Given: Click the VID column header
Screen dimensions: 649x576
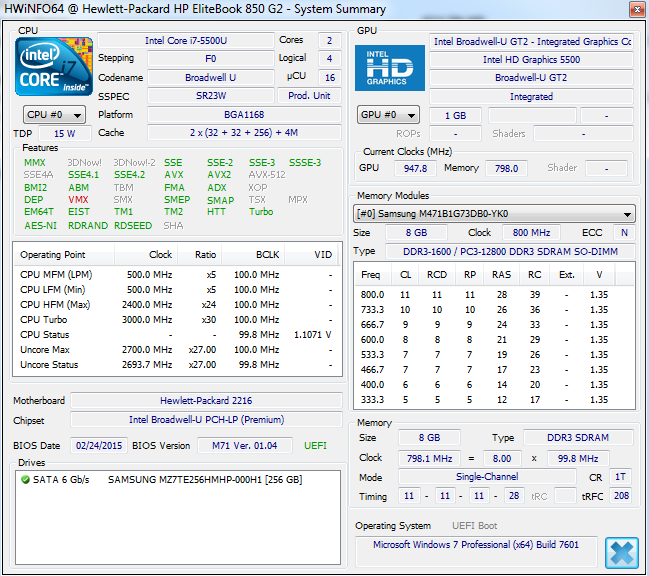Looking at the screenshot, I should tap(311, 254).
